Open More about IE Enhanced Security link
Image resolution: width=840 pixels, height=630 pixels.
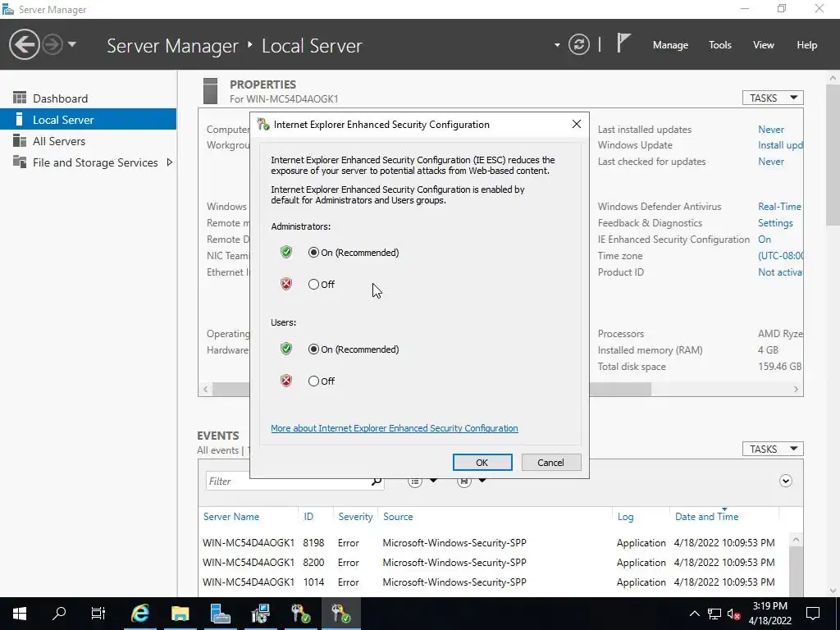395,428
